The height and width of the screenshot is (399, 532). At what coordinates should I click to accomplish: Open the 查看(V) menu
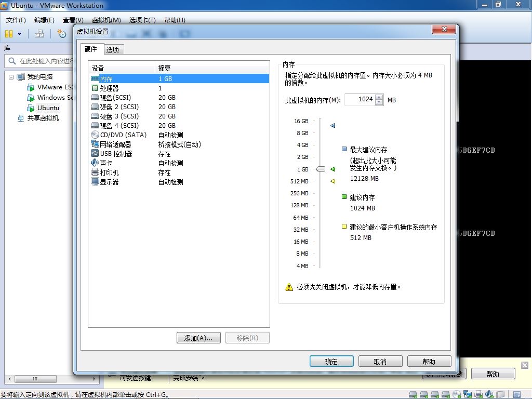pos(73,20)
